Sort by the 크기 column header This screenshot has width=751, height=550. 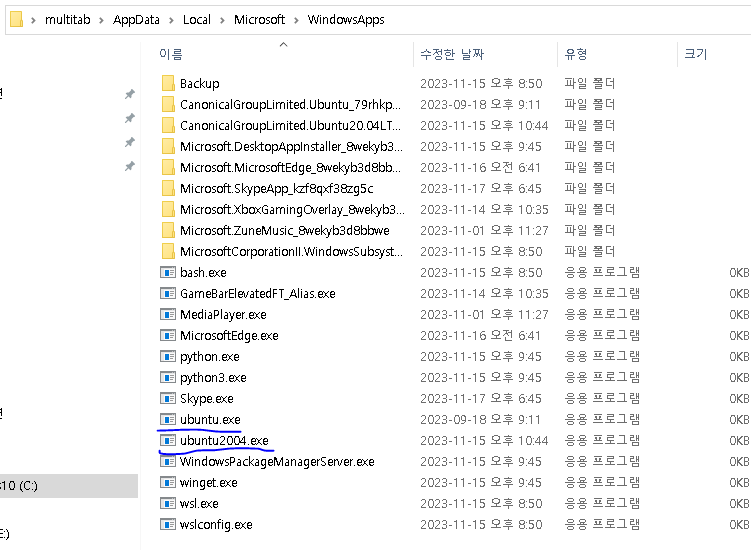pyautogui.click(x=714, y=54)
